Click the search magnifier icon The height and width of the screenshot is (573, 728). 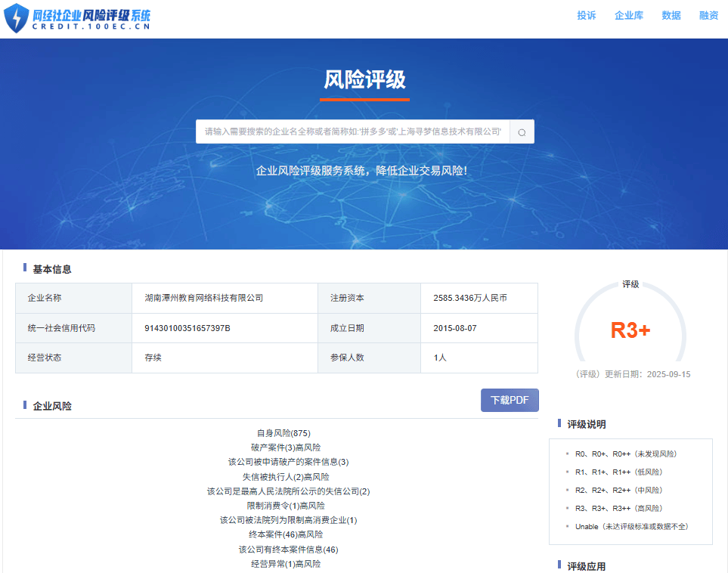coord(522,132)
